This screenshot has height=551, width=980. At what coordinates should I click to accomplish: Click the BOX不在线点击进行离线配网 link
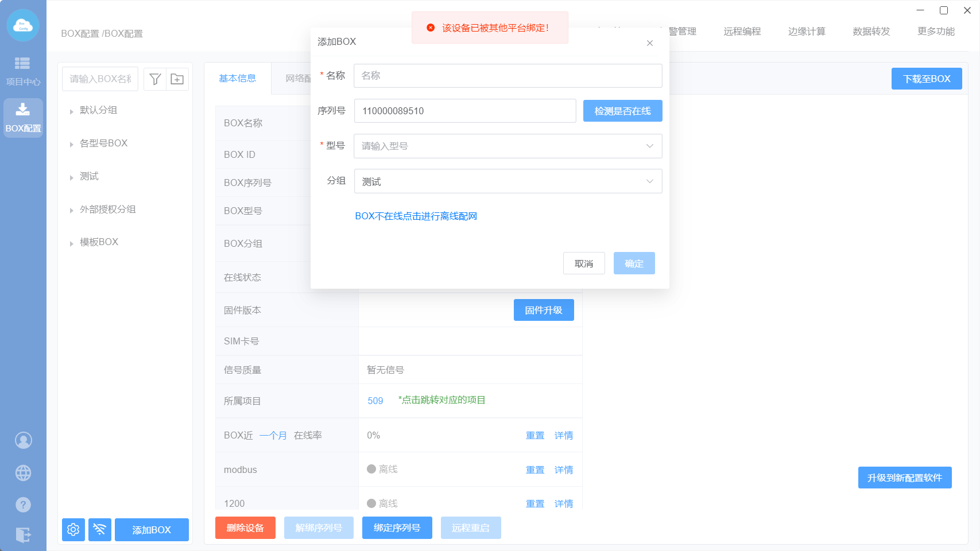tap(416, 216)
